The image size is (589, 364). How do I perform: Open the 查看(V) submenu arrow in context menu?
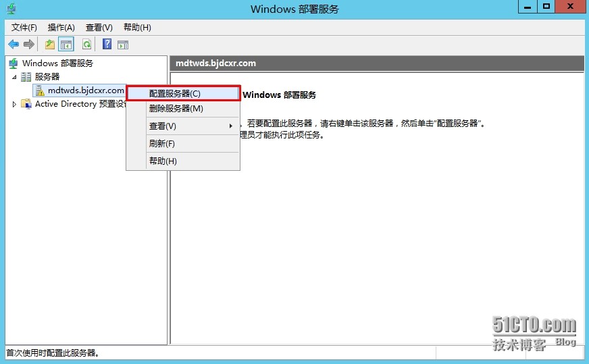point(231,126)
